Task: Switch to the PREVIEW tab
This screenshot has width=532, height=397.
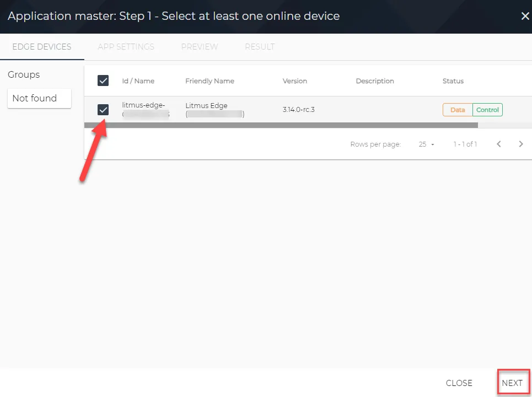Action: [200, 47]
